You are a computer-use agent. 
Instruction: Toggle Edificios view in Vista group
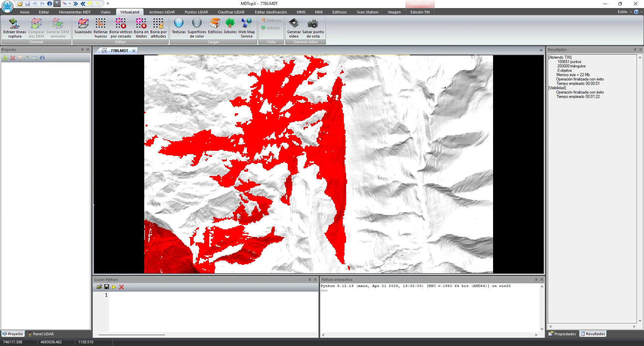click(x=271, y=20)
